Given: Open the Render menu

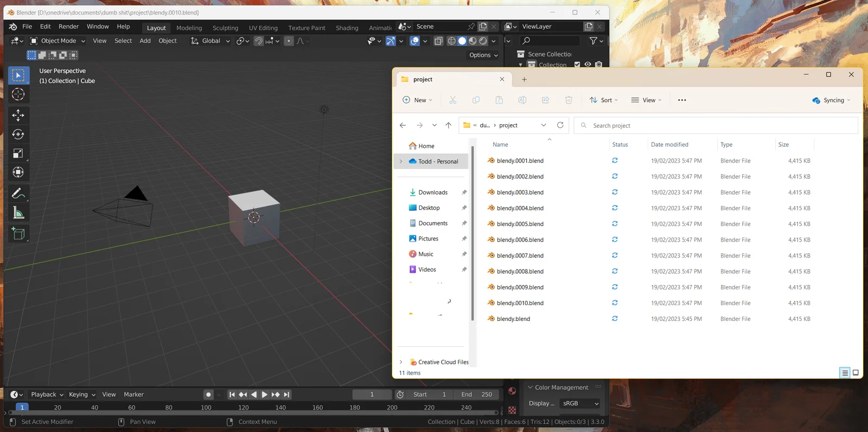Looking at the screenshot, I should pyautogui.click(x=68, y=27).
